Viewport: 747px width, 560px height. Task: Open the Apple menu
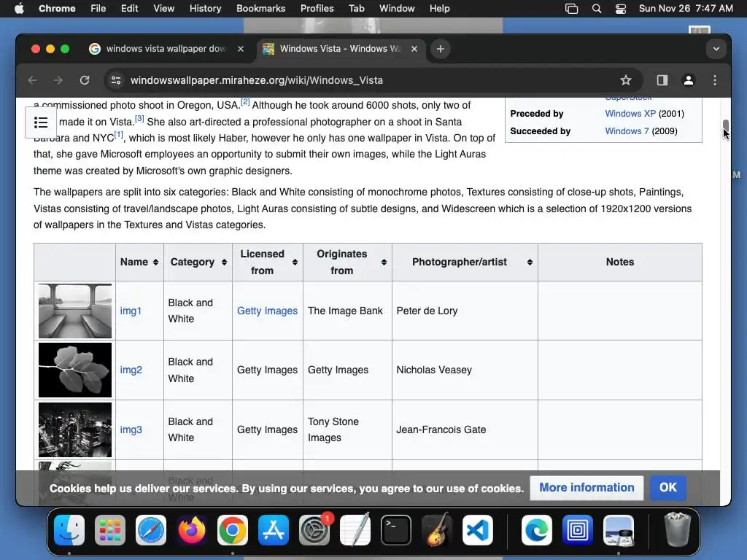click(x=20, y=9)
